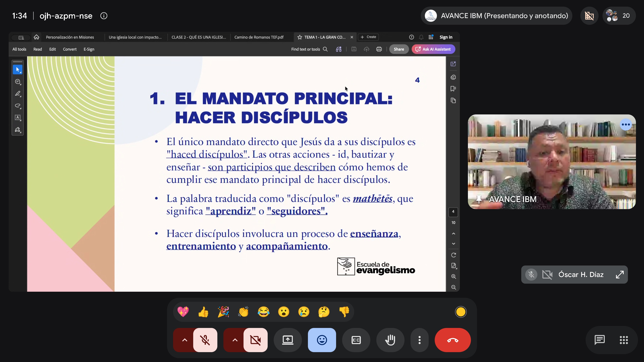Viewport: 644px width, 362px height.
Task: Choose the freehand draw lasso tool
Action: 18,106
